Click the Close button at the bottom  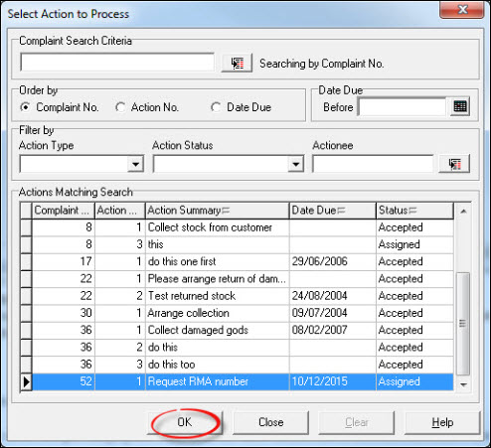[x=270, y=422]
